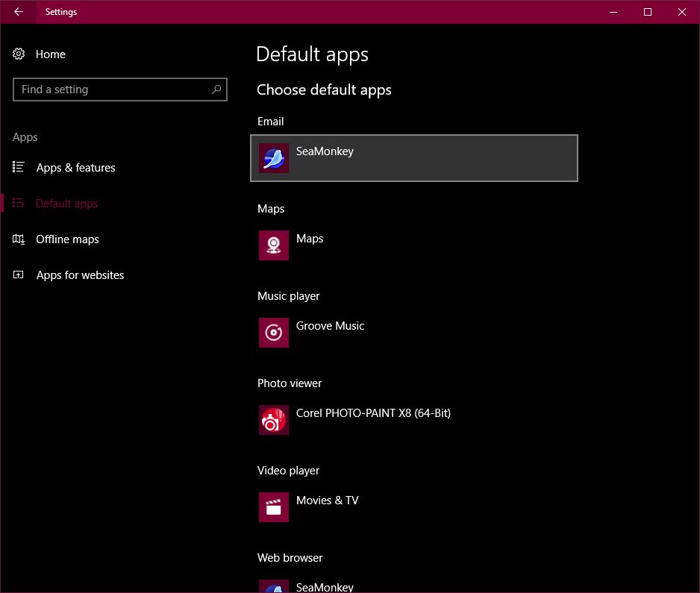This screenshot has height=593, width=700.
Task: Click the back arrow in title bar
Action: [19, 12]
